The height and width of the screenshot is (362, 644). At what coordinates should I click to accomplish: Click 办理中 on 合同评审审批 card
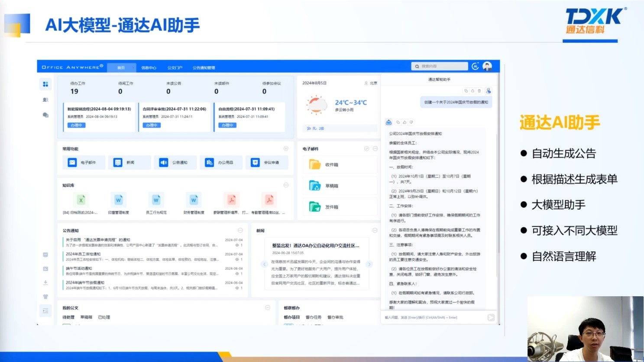[152, 125]
